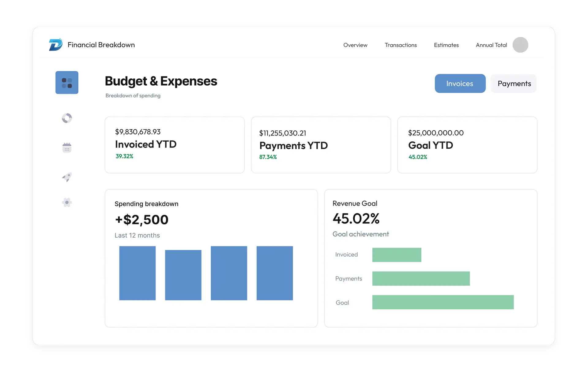The image size is (588, 372).
Task: Click the gray profile avatar circle
Action: click(x=520, y=45)
